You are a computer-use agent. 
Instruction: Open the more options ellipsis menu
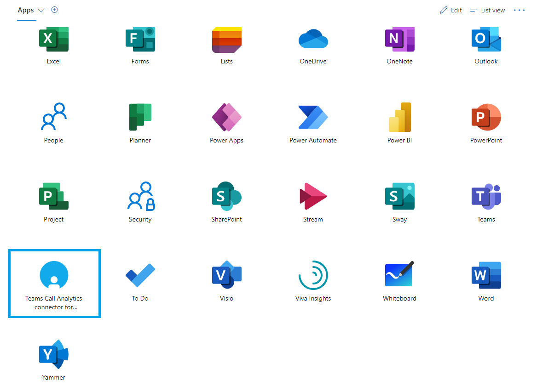[519, 10]
